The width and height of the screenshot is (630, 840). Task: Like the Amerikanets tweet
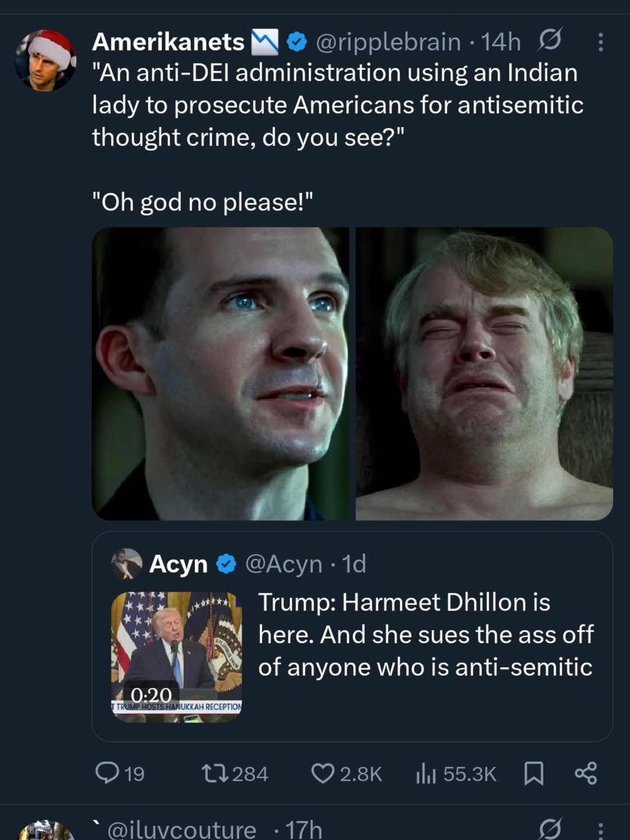[323, 773]
